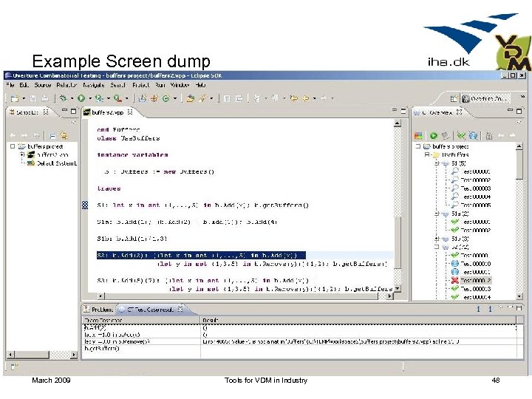Open the Run menu

160,85
